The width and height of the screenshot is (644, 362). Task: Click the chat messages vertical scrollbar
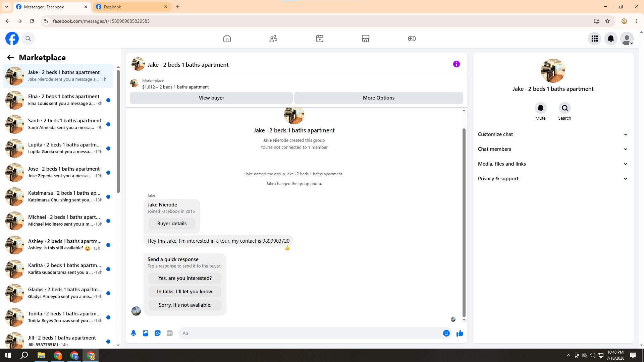[464, 222]
